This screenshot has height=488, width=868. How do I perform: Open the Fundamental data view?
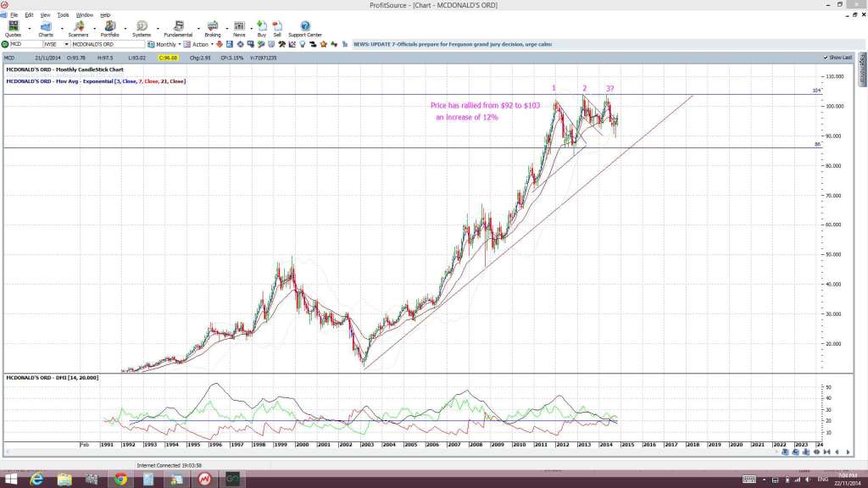pos(178,29)
